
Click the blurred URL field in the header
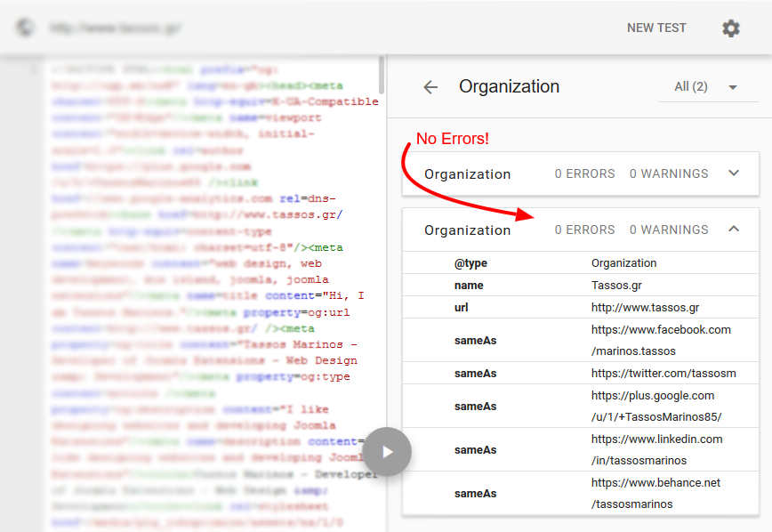click(x=116, y=28)
